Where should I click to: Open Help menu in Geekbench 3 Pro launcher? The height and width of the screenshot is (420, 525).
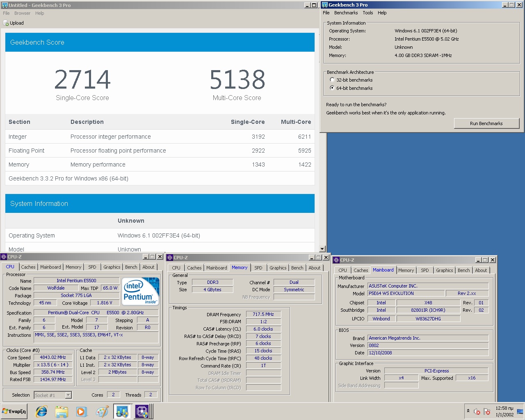tap(382, 13)
